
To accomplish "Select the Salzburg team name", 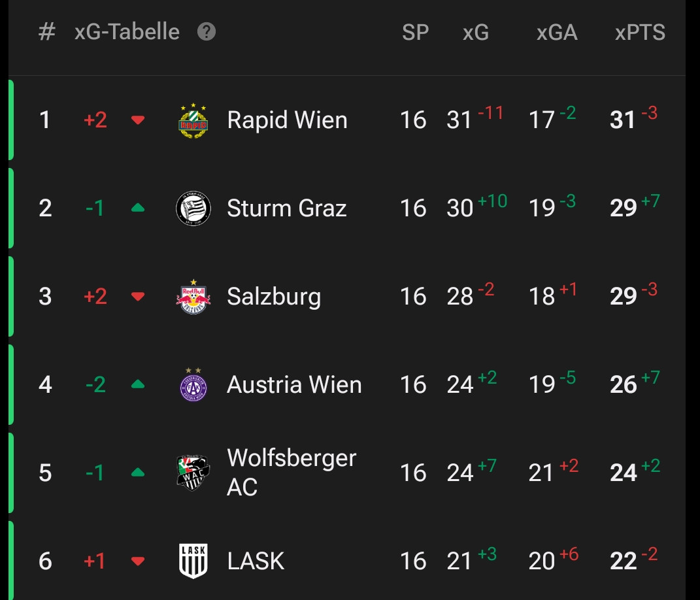I will [x=274, y=297].
